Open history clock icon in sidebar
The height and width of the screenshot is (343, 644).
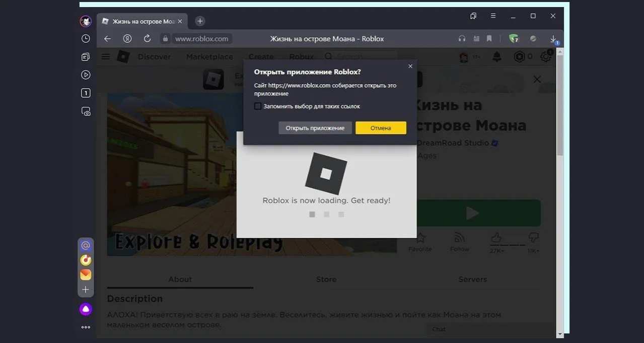click(86, 38)
